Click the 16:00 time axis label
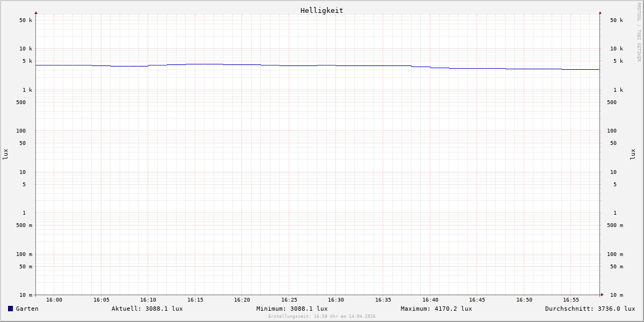 54,300
